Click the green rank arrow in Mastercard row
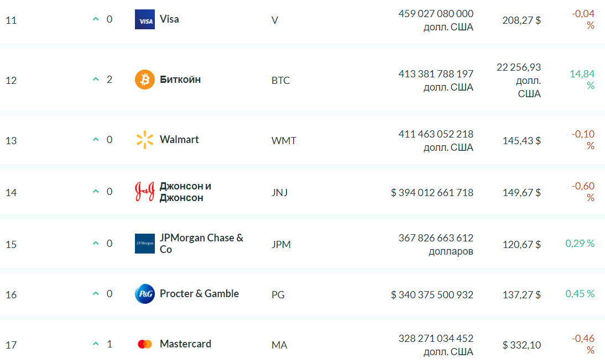 [x=96, y=344]
